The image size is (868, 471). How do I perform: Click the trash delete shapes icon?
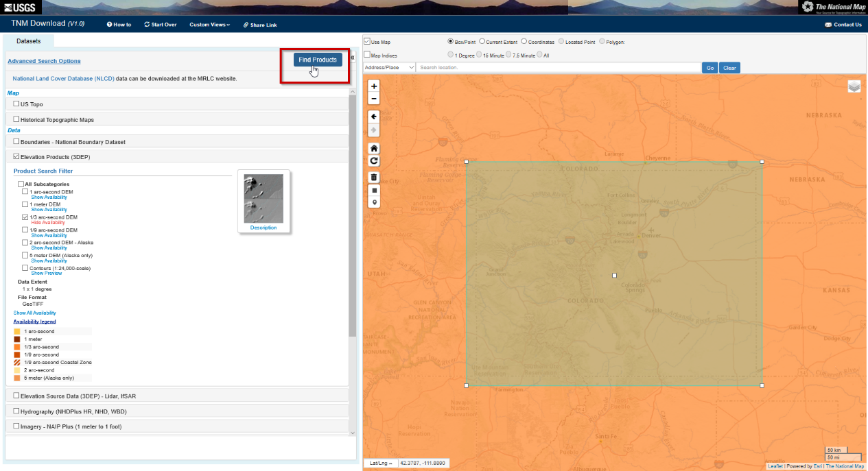373,177
